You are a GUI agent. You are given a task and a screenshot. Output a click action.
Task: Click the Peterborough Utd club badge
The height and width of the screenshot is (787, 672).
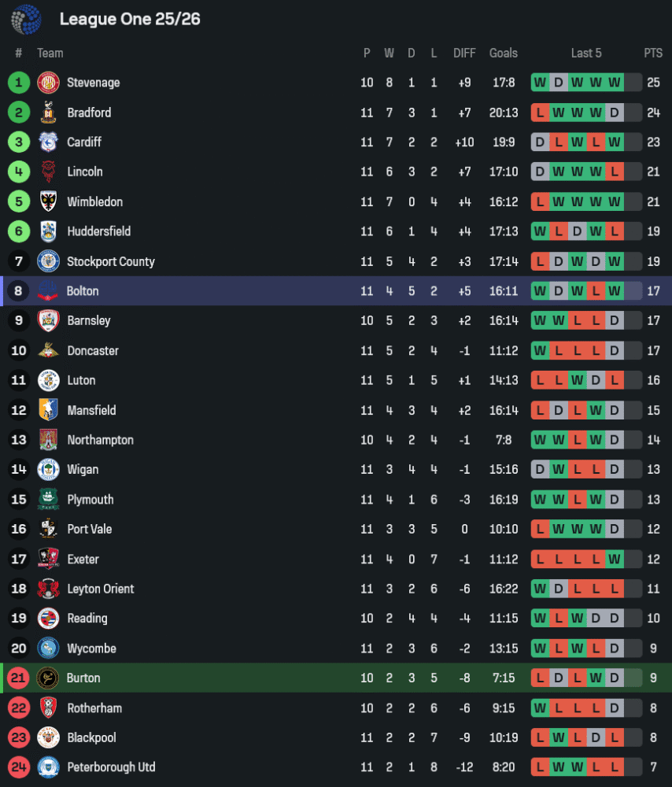point(49,767)
